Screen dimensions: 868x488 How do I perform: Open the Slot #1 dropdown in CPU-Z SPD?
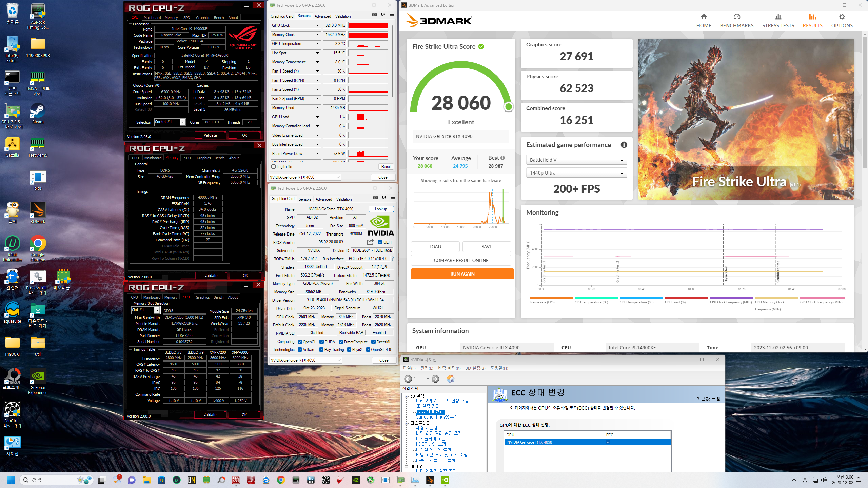tap(146, 310)
